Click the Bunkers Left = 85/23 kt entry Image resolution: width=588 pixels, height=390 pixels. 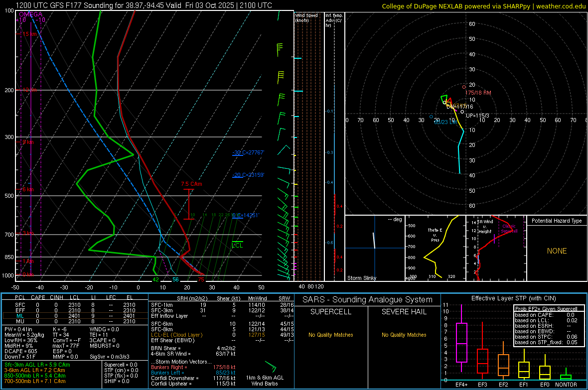coord(193,373)
